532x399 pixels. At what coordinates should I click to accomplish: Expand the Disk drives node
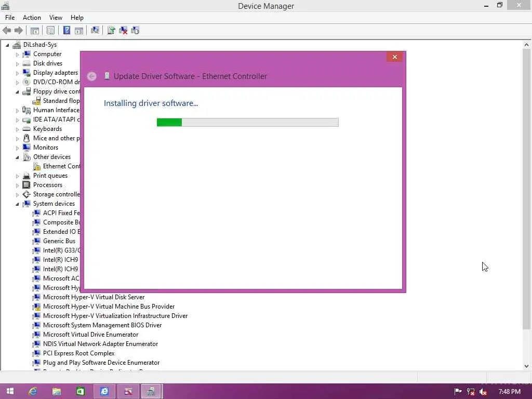click(x=17, y=63)
